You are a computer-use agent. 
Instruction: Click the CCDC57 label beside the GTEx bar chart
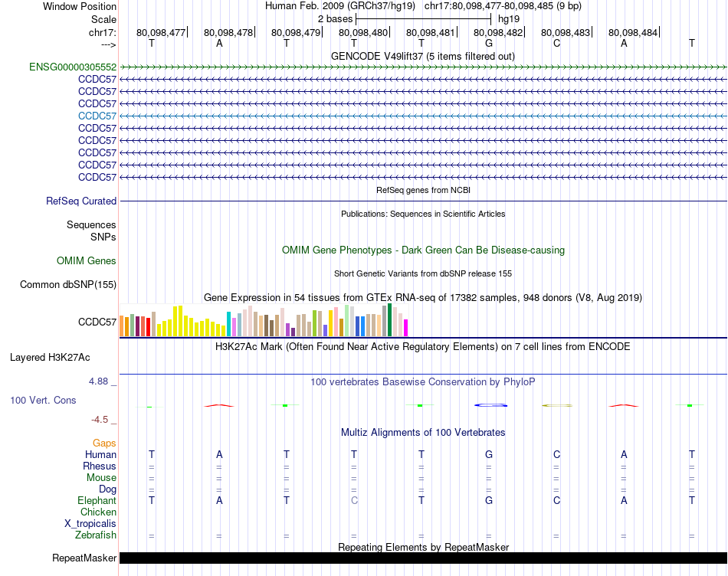click(x=97, y=322)
